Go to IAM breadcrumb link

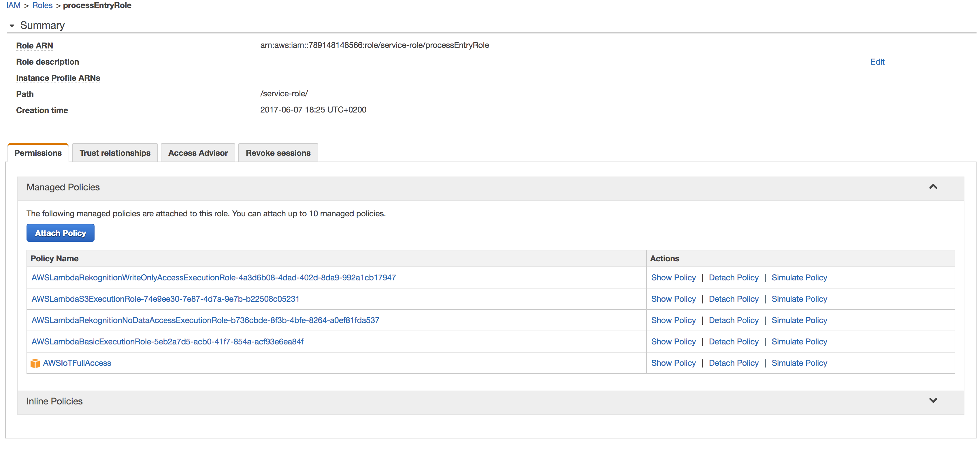point(13,5)
